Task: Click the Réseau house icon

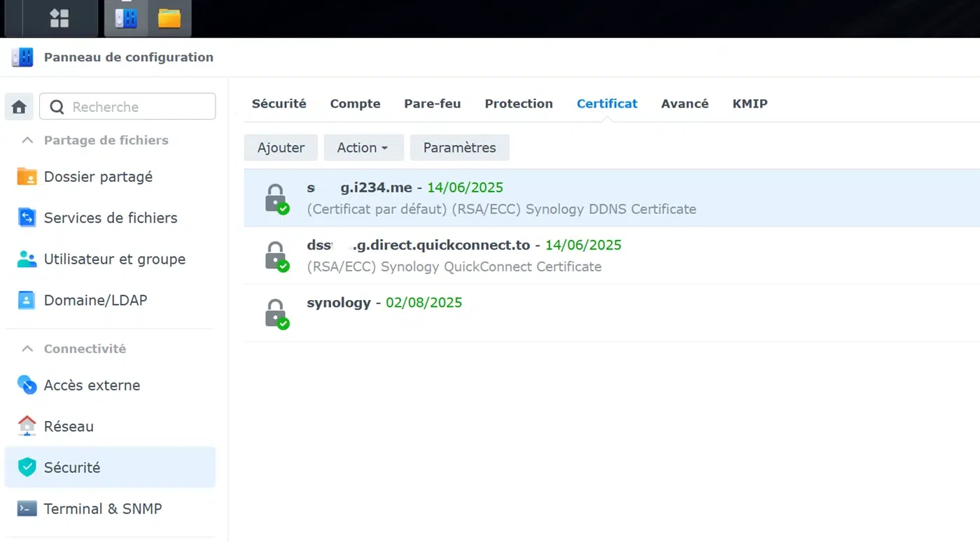Action: pyautogui.click(x=27, y=426)
